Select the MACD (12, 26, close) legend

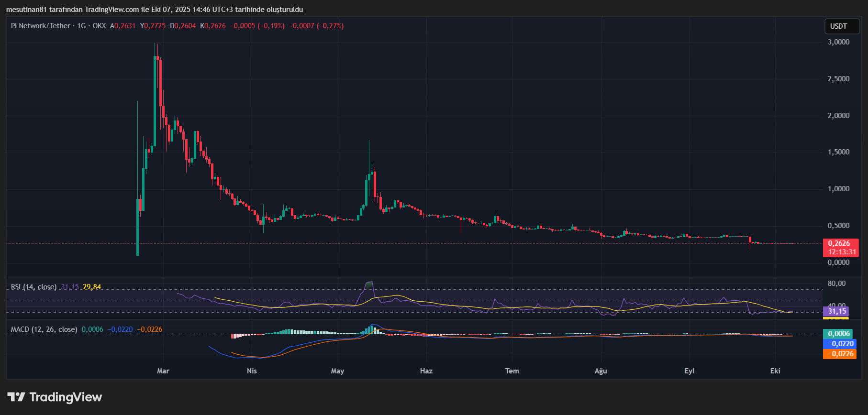[x=44, y=329]
